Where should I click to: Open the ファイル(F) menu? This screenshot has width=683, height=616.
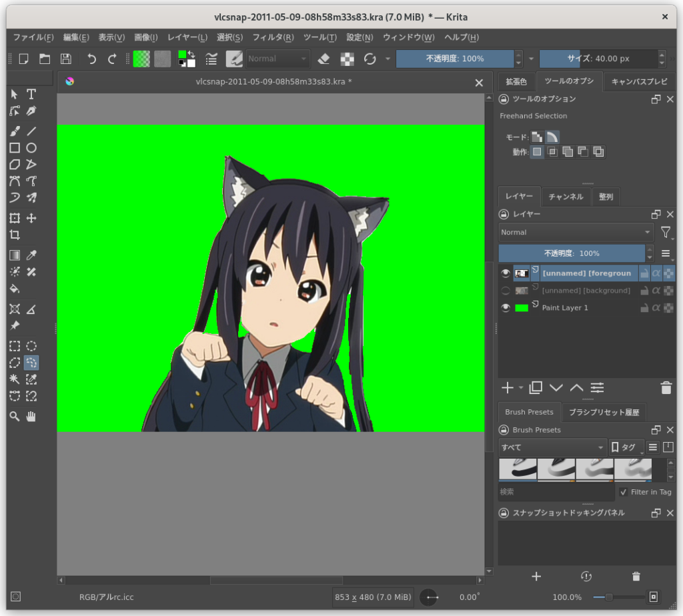(33, 37)
